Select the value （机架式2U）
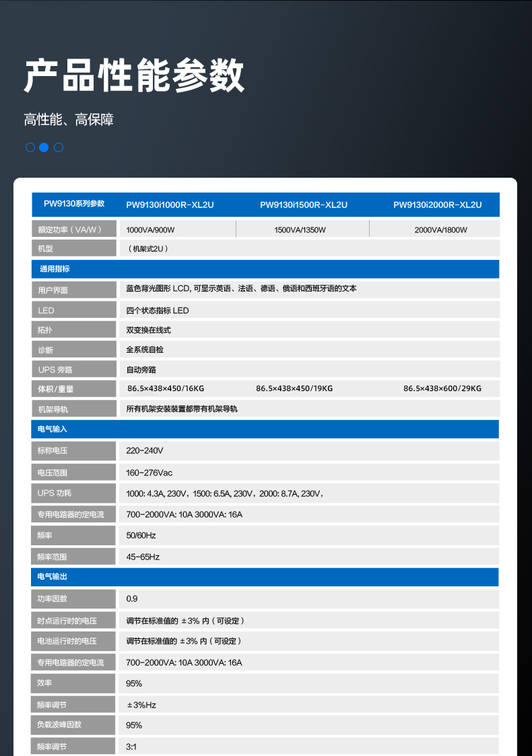This screenshot has width=532, height=756. tap(148, 249)
